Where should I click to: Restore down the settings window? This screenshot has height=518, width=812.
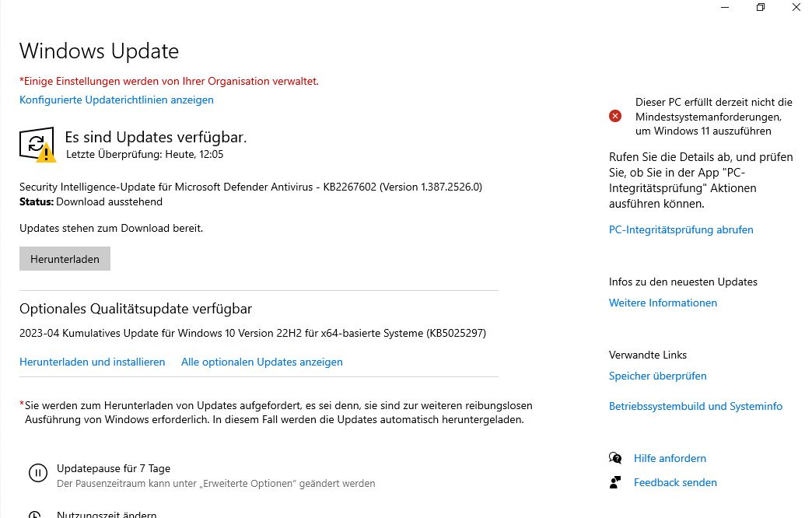pyautogui.click(x=761, y=7)
